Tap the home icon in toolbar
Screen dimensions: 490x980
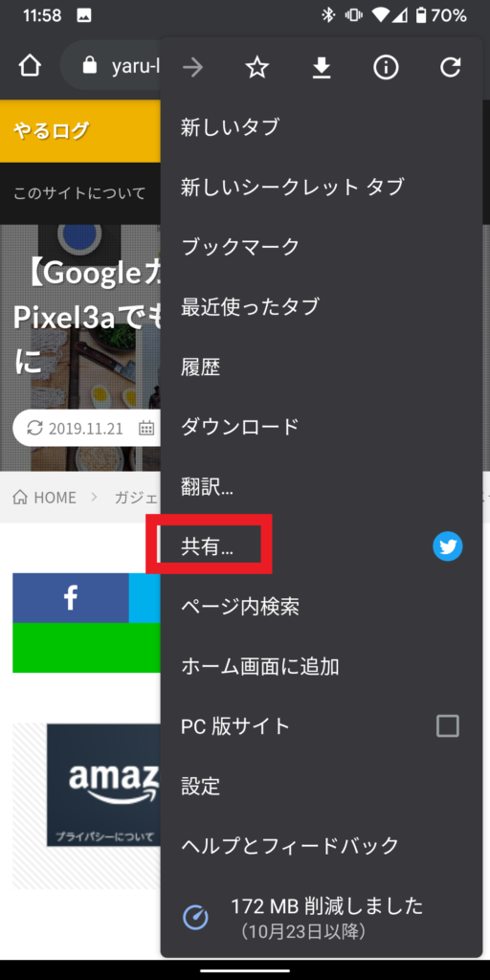tap(30, 66)
